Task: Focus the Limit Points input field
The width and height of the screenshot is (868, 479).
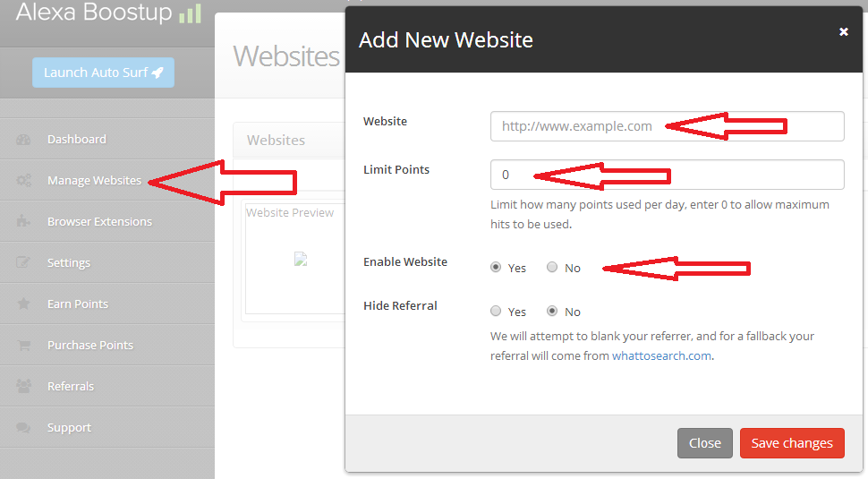Action: (x=667, y=175)
